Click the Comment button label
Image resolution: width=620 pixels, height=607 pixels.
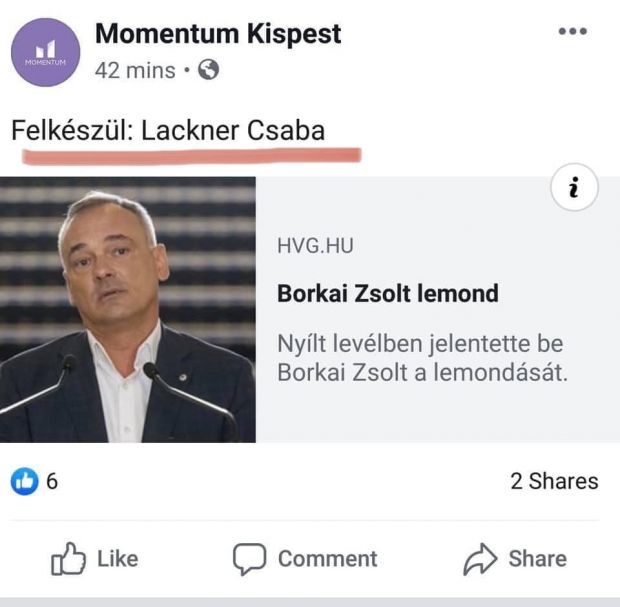coord(327,559)
